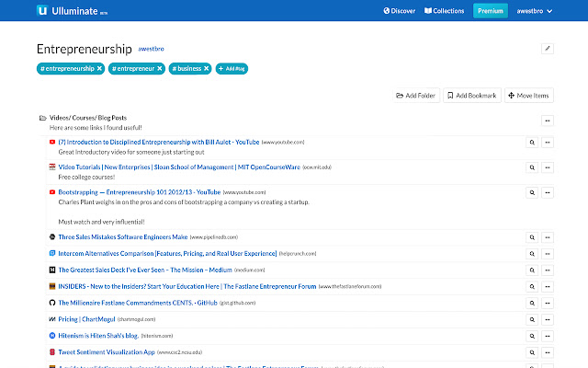Image resolution: width=588 pixels, height=368 pixels.
Task: Open Collections in the top navigation
Action: click(444, 11)
